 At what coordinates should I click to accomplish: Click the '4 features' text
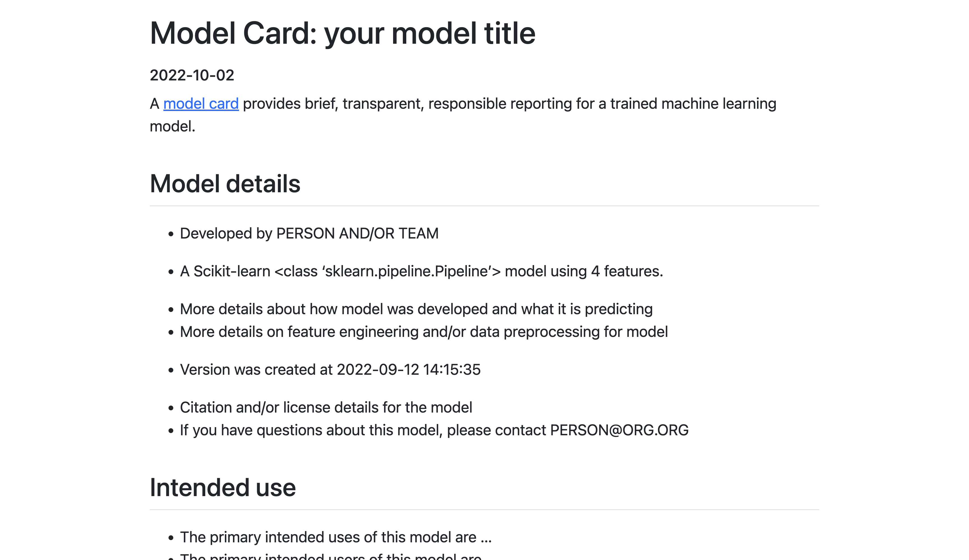(626, 271)
